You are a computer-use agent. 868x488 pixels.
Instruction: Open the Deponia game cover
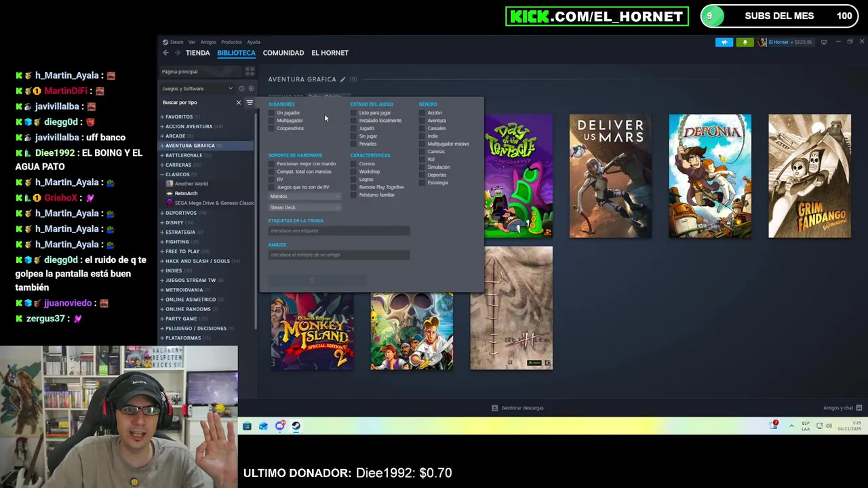(x=710, y=176)
